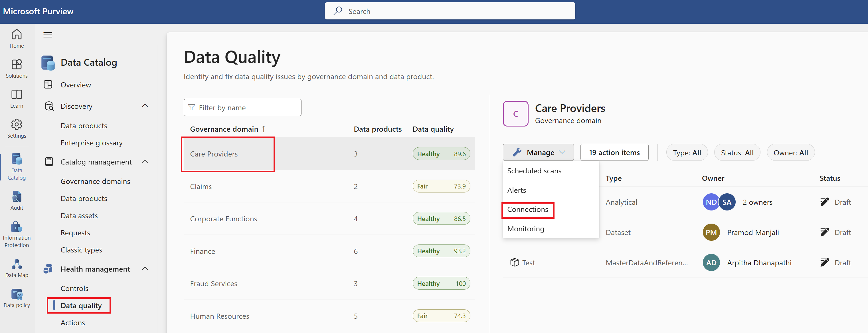The height and width of the screenshot is (333, 868).
Task: Select Scheduled scans from Manage menu
Action: [534, 170]
